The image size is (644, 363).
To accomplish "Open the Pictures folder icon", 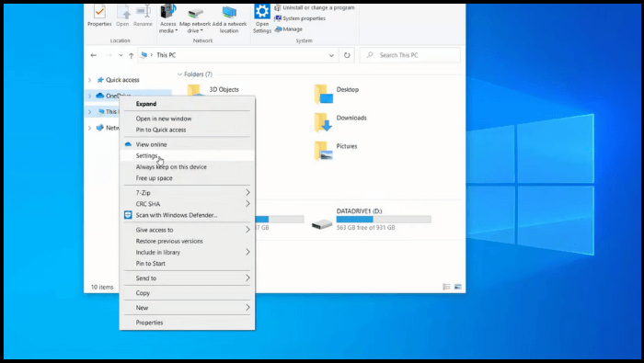I will pos(324,151).
